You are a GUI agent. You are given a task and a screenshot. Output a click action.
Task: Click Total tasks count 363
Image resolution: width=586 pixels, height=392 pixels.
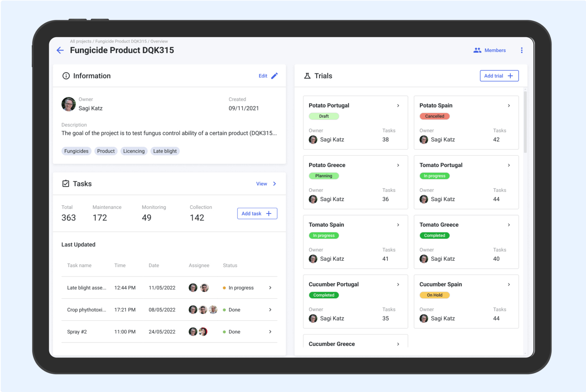pos(69,218)
